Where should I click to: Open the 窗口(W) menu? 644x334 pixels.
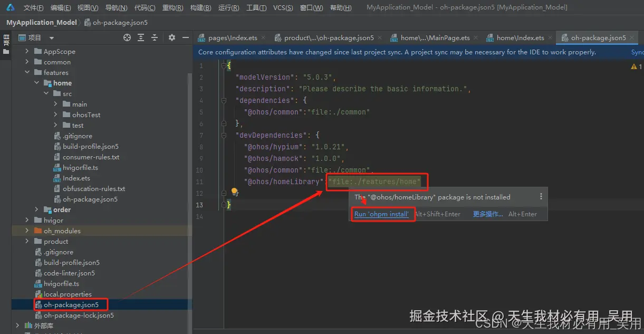pos(311,7)
